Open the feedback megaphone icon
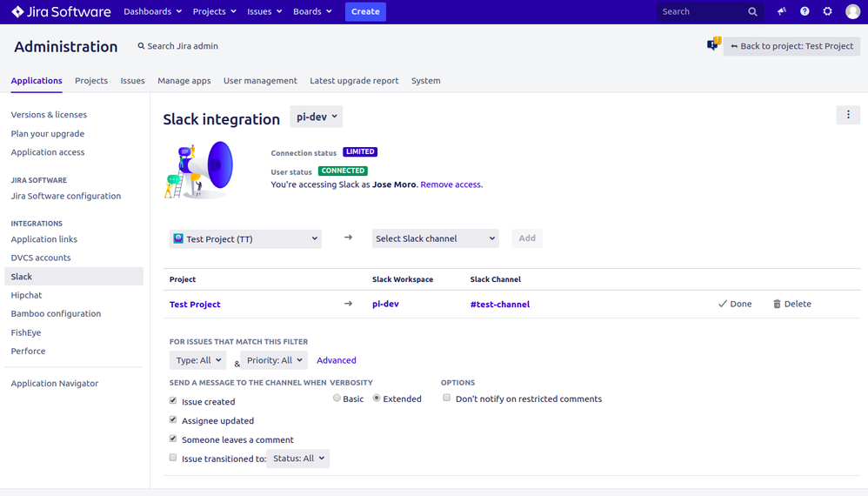 782,11
